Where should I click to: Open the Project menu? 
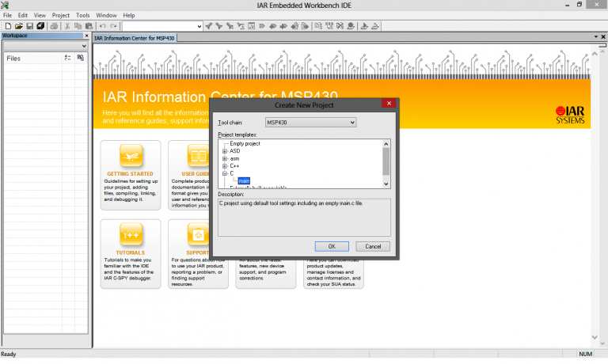61,15
